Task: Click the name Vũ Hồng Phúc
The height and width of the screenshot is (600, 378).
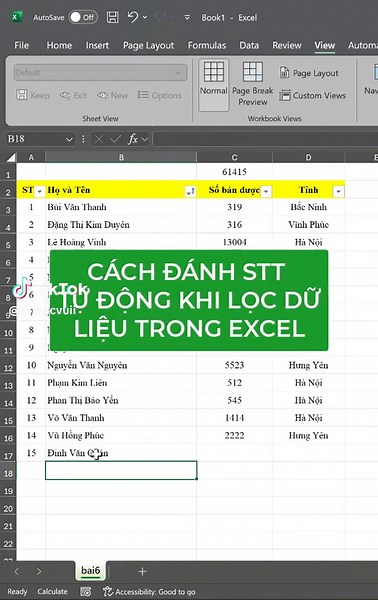Action: point(75,435)
